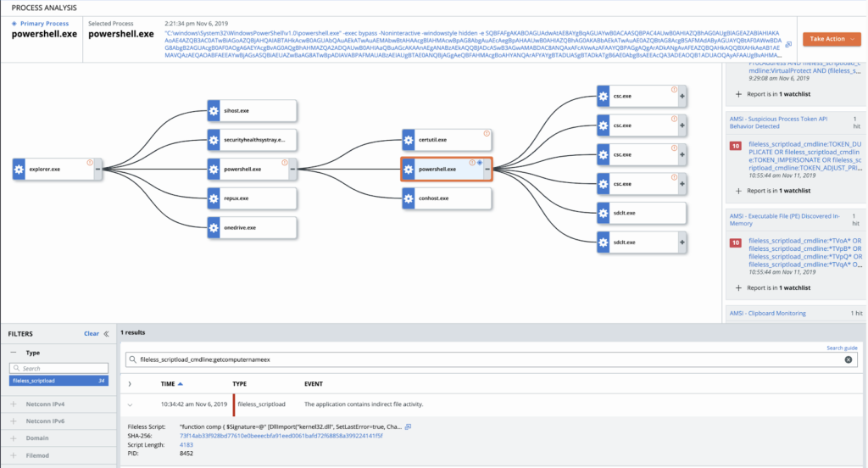Expand watchlist under PE Discovered In-Memory report
Viewport: 868px width, 468px height.
738,288
